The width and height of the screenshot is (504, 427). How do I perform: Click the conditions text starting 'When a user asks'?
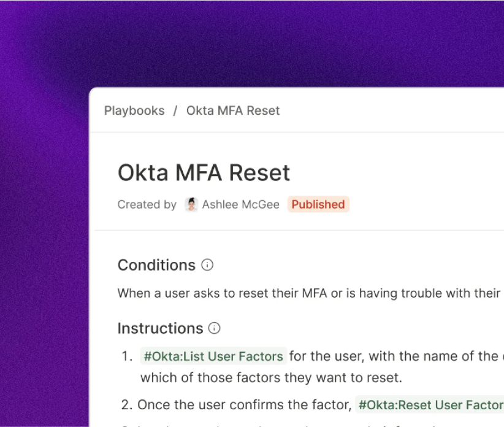pyautogui.click(x=307, y=293)
